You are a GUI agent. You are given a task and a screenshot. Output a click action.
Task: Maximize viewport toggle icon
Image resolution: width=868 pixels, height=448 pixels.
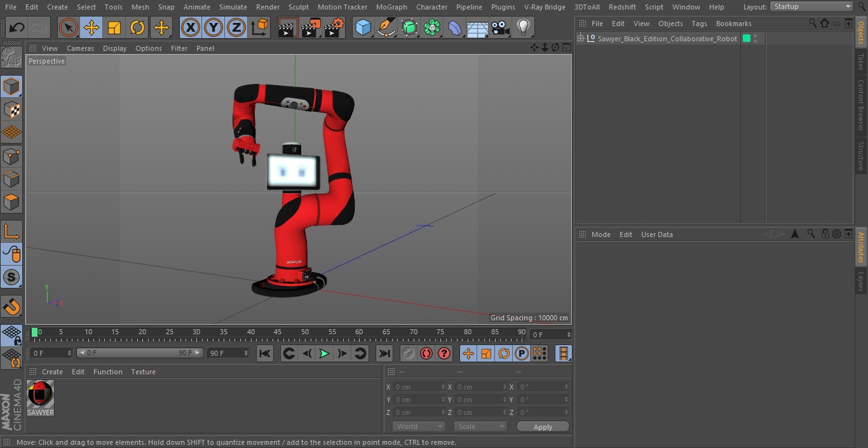pos(566,48)
